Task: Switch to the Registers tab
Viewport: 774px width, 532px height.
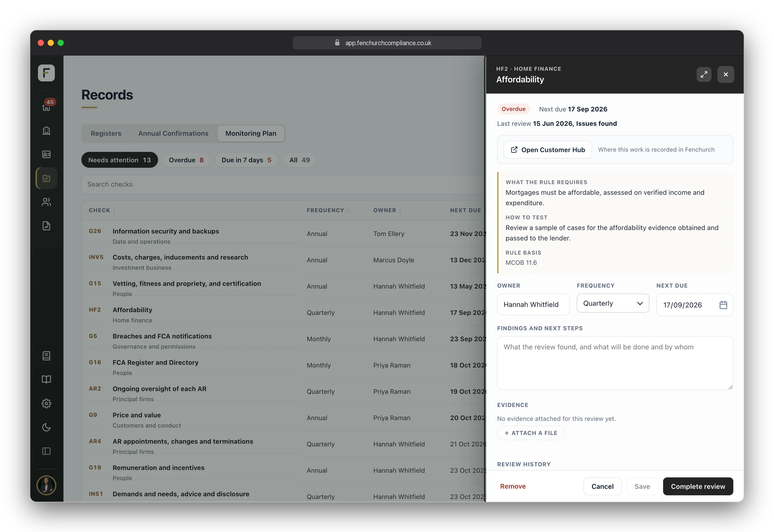Action: click(x=106, y=133)
